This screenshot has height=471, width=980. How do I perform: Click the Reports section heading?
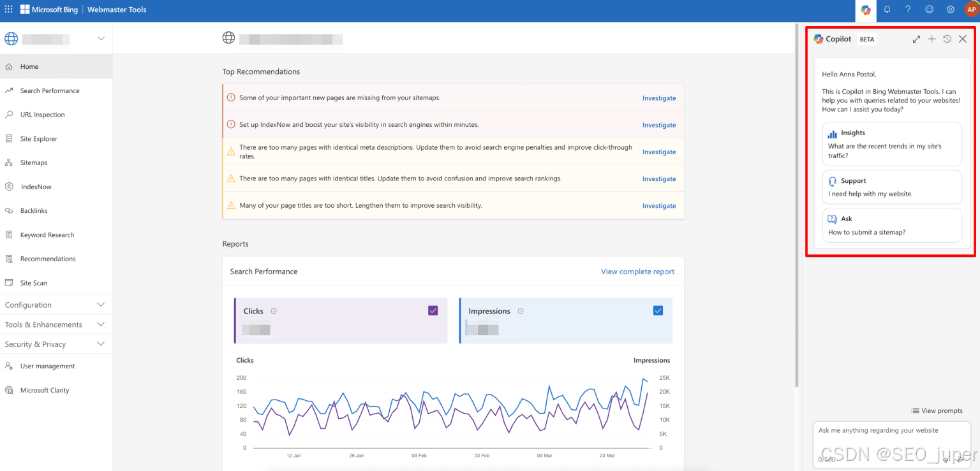point(235,244)
